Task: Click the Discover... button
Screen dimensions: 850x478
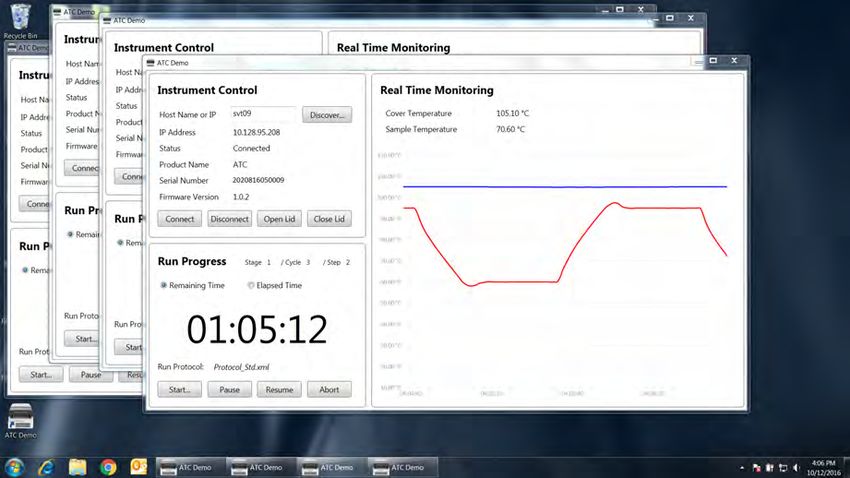Action: [327, 115]
